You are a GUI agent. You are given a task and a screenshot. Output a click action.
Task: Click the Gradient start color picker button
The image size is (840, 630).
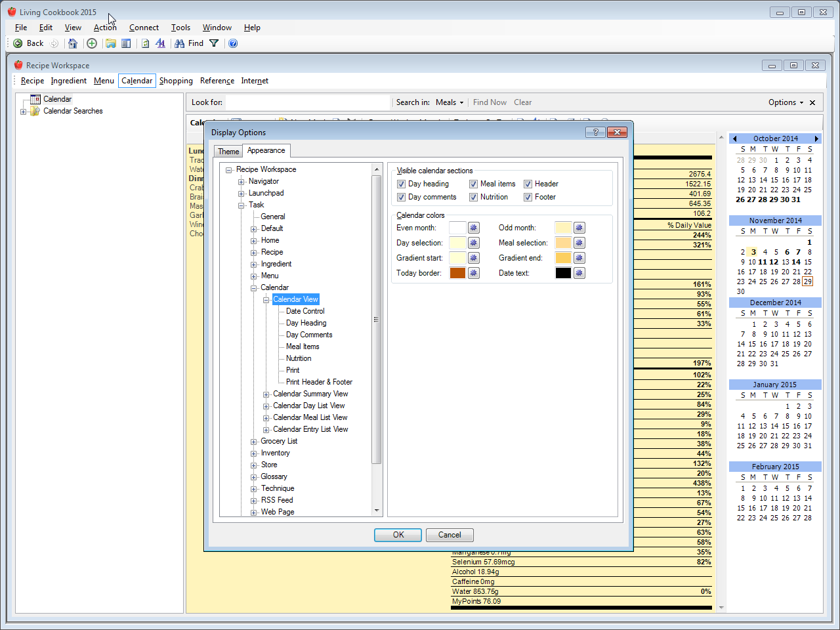[474, 258]
